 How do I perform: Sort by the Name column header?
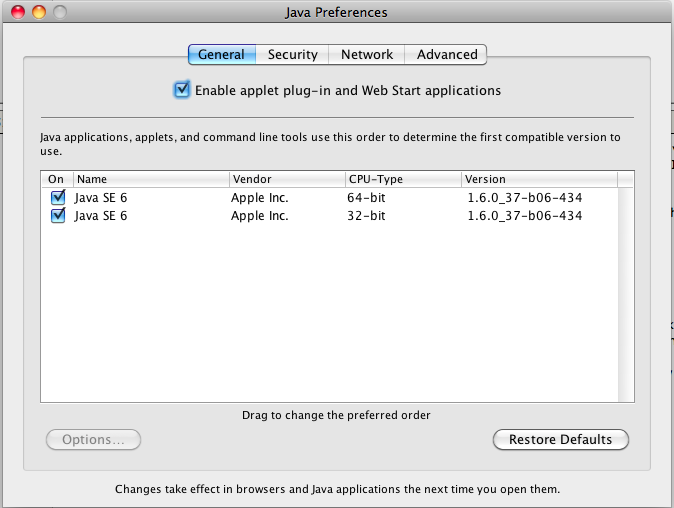point(151,179)
